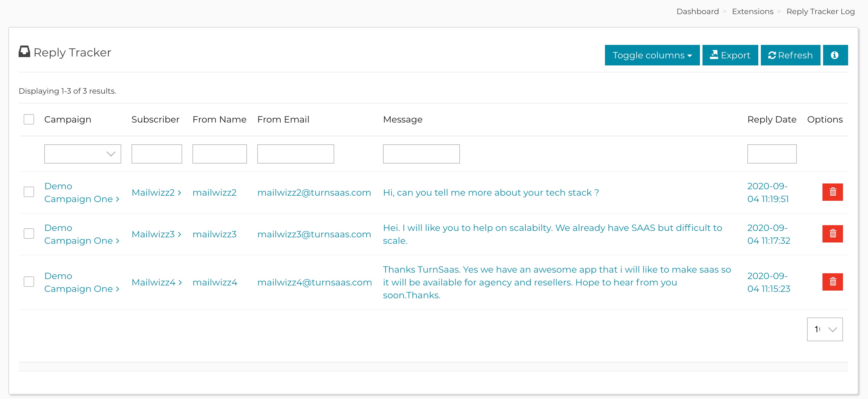Delete the Mailwizz4 reply via trash icon
This screenshot has height=399, width=868.
832,282
